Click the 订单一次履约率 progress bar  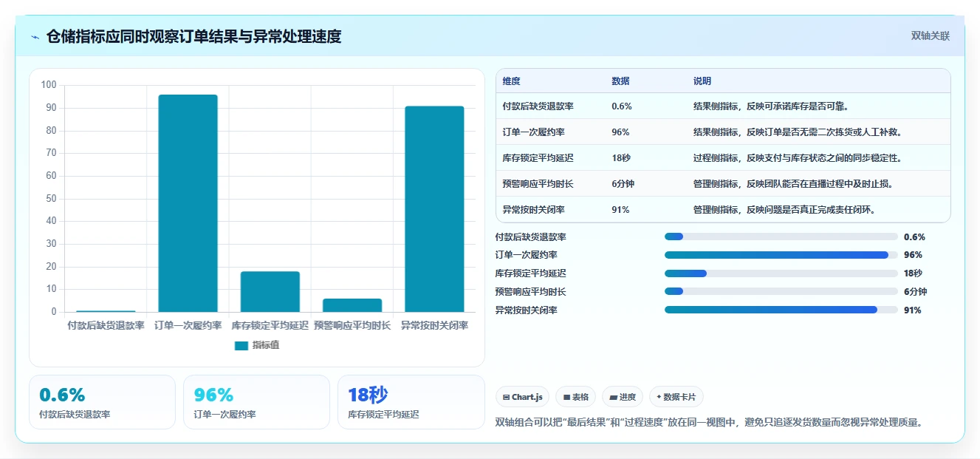coord(781,255)
